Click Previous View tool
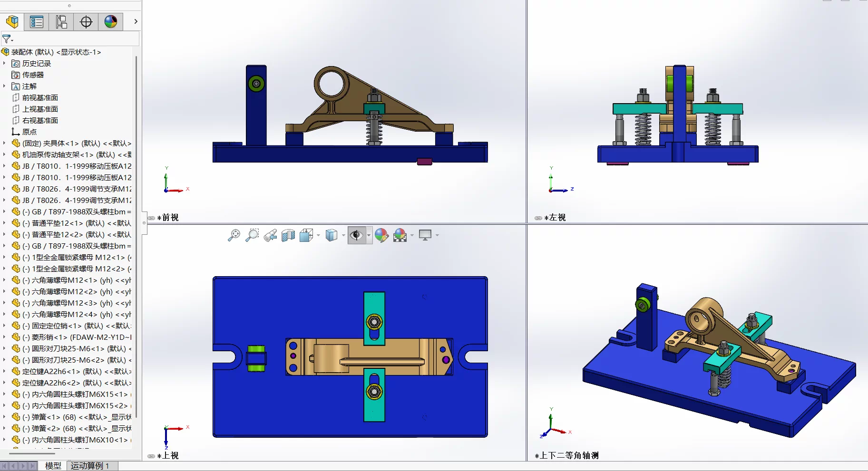Image resolution: width=868 pixels, height=471 pixels. [x=270, y=235]
